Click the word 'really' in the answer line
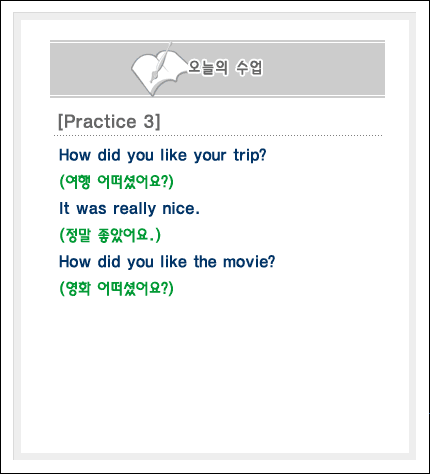This screenshot has height=474, width=430. pyautogui.click(x=134, y=209)
